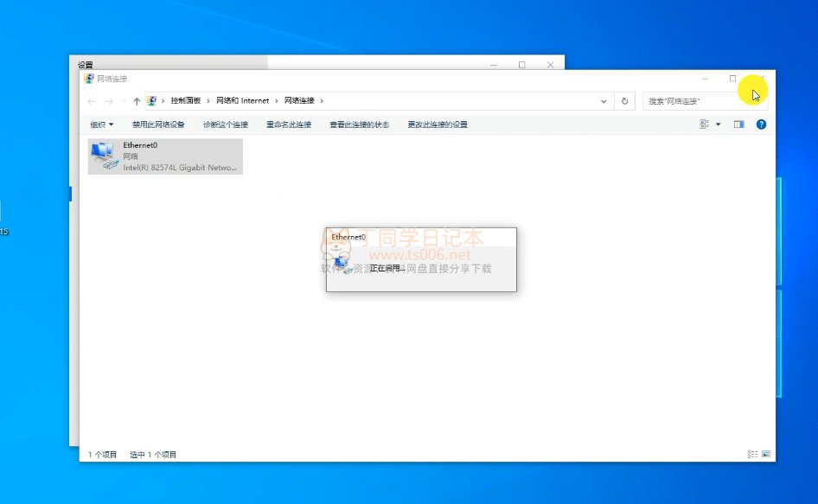
Task: Select 控制面板 in the breadcrumb path
Action: 186,100
